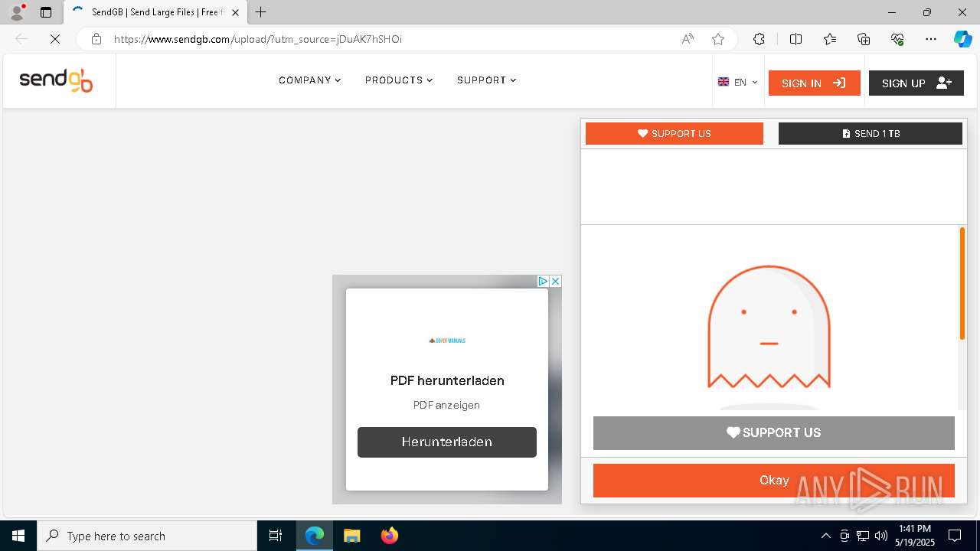Click the SEND 1 TB button
980x551 pixels.
871,133
